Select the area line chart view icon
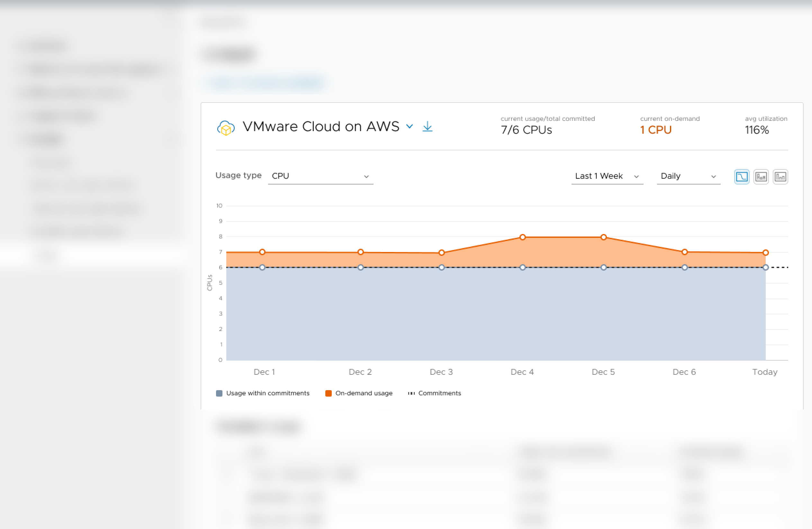The height and width of the screenshot is (529, 812). [742, 177]
